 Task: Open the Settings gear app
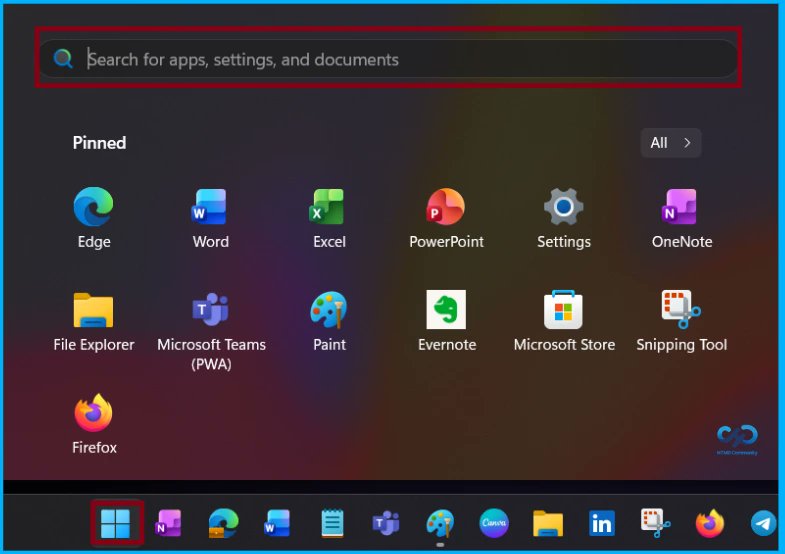[564, 218]
